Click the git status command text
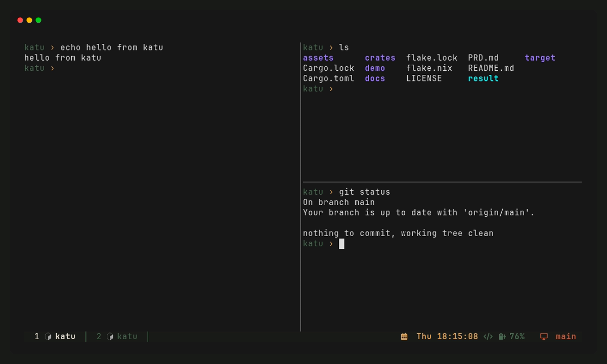The height and width of the screenshot is (364, 607). tap(365, 192)
